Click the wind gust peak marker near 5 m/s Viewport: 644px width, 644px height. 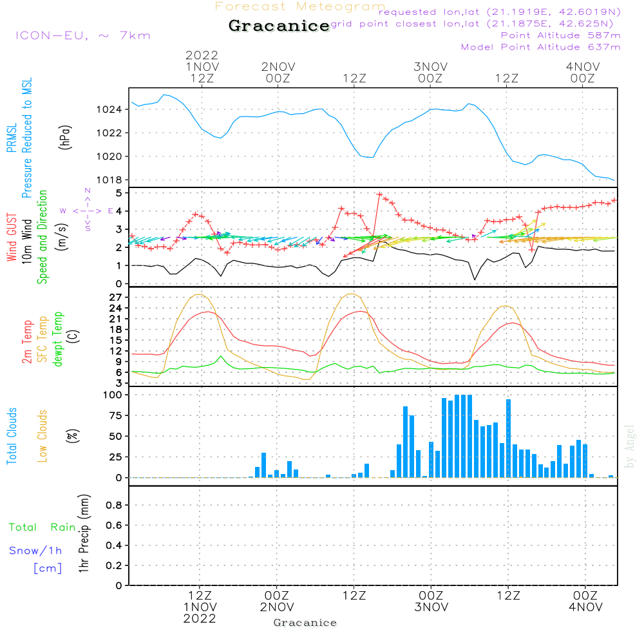pos(379,194)
